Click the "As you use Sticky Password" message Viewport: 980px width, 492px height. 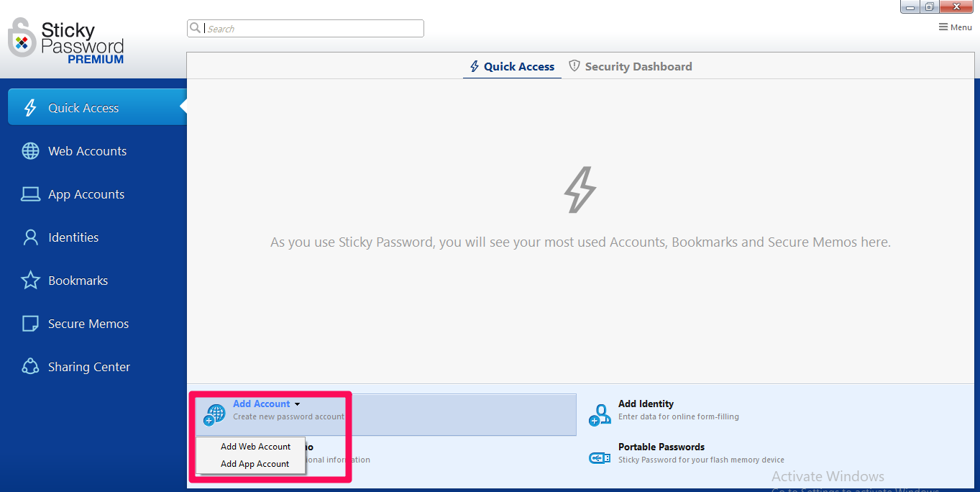pyautogui.click(x=580, y=242)
